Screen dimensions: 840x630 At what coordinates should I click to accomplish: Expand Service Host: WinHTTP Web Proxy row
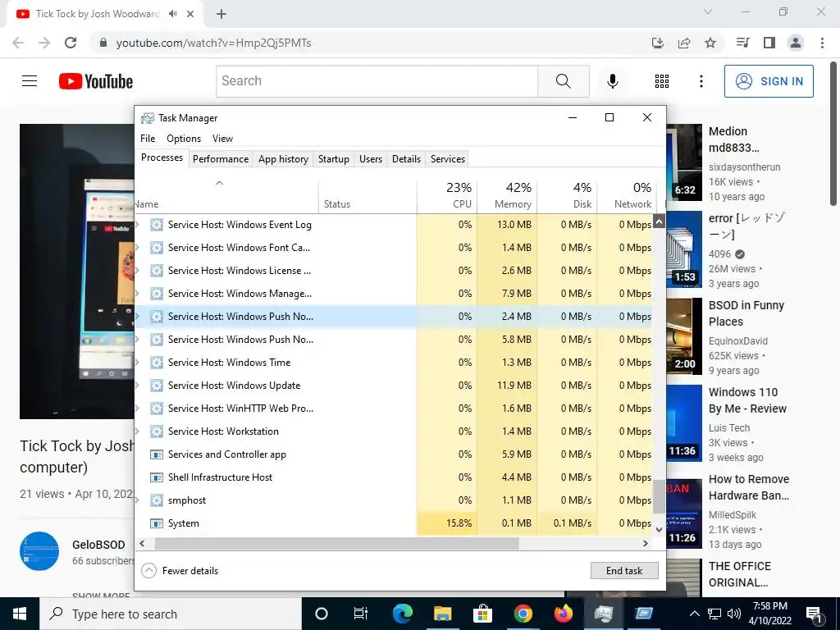(138, 409)
